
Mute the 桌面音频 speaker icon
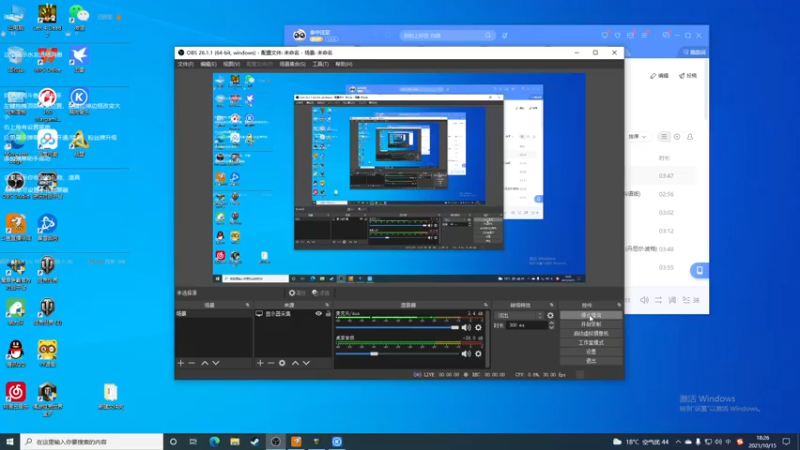point(466,354)
